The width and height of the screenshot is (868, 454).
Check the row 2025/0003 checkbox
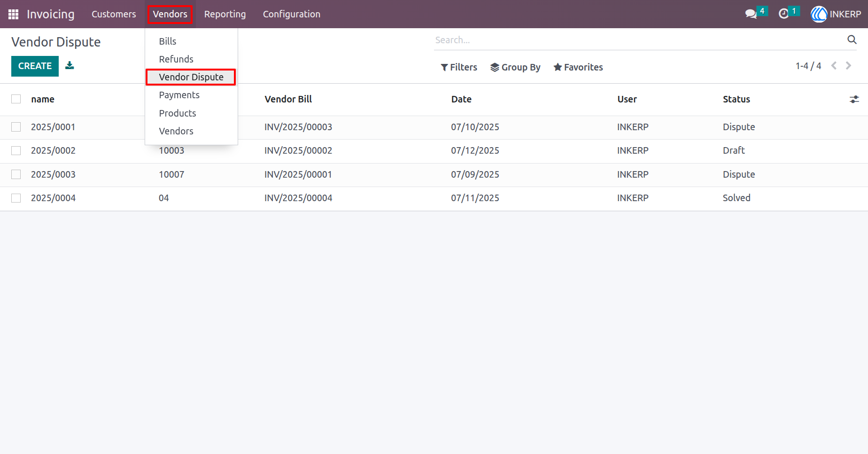16,174
